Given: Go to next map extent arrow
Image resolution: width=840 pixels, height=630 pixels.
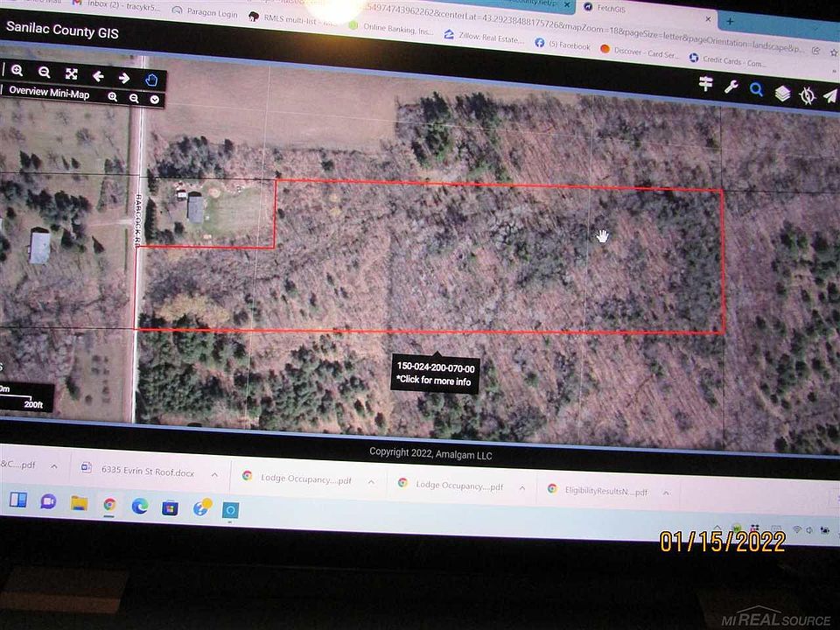Looking at the screenshot, I should click(x=124, y=78).
